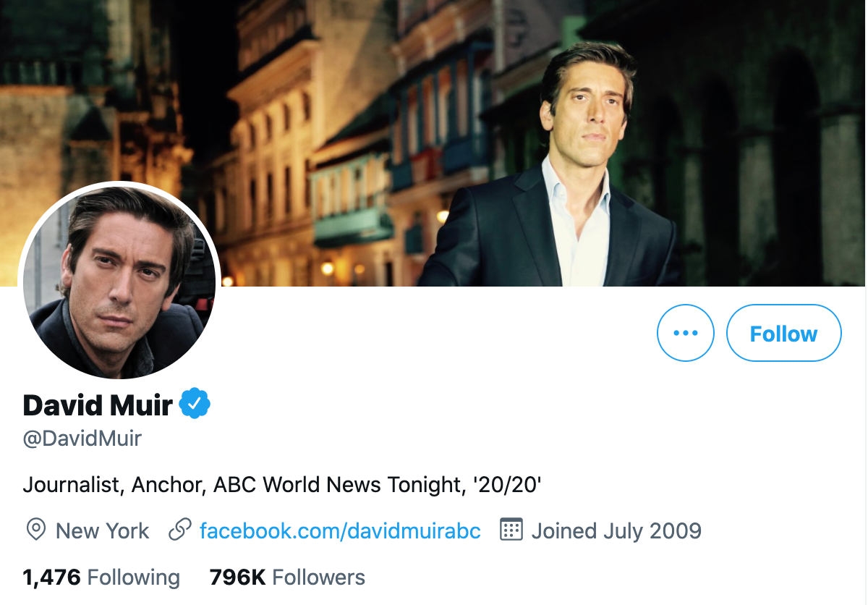This screenshot has height=605, width=868.
Task: Click the calendar icon before Joined July 2009
Action: click(x=513, y=530)
